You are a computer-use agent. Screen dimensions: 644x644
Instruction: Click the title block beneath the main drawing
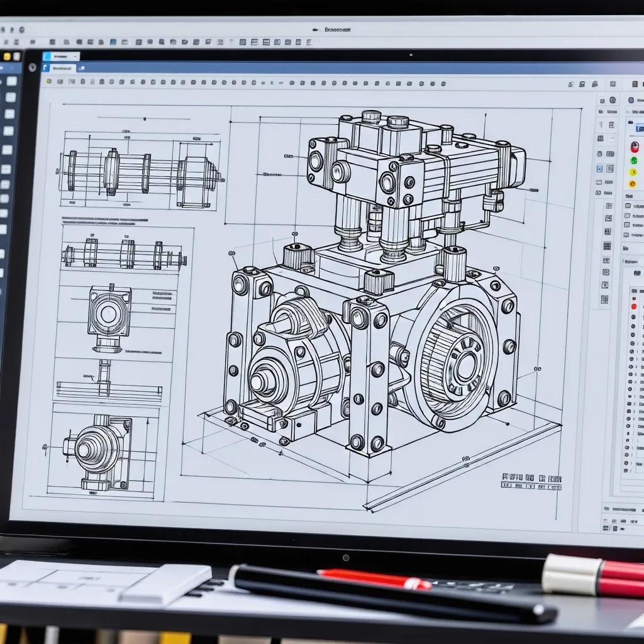531,481
